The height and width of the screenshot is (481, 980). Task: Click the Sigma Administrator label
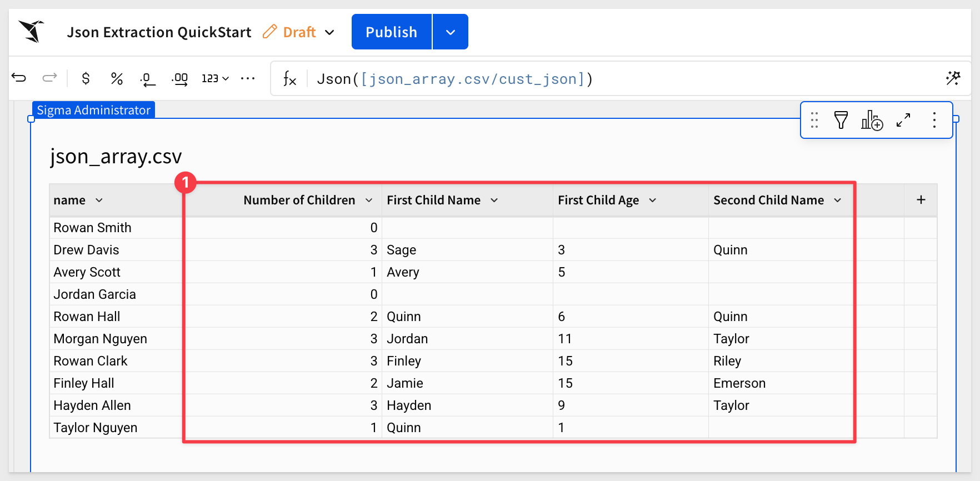(94, 110)
